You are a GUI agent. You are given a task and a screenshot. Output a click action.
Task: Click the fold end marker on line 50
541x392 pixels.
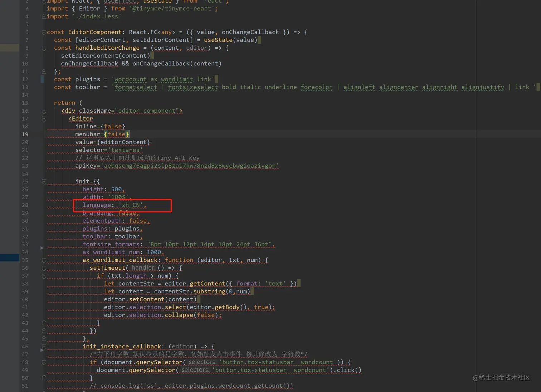click(x=44, y=378)
